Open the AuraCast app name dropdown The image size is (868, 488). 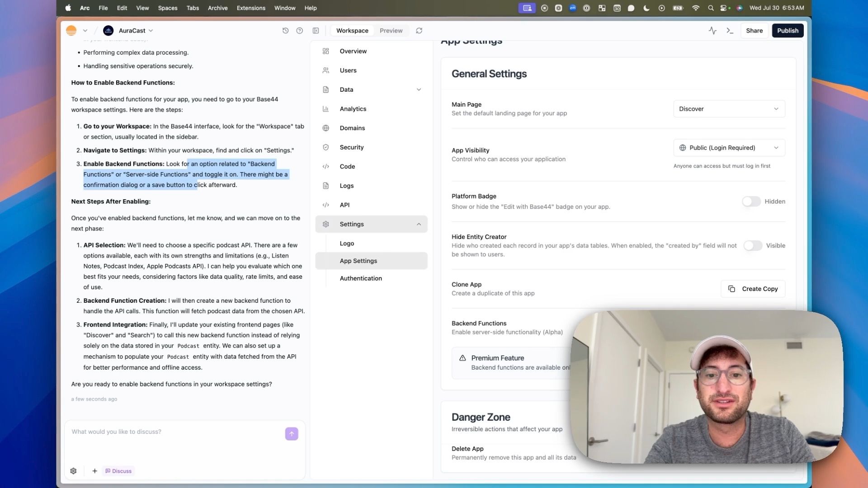[x=136, y=30]
